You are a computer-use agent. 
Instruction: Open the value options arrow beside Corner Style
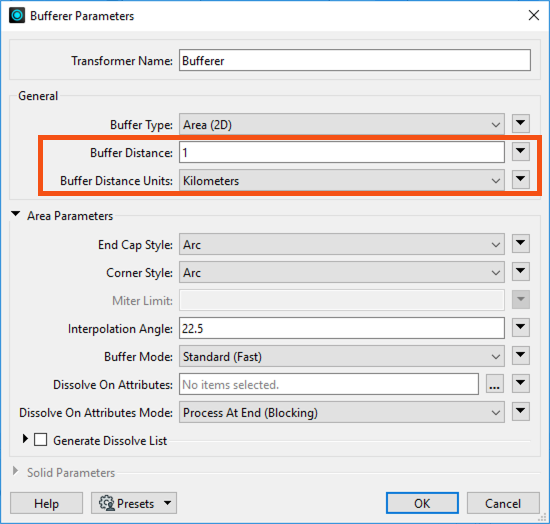coord(521,271)
